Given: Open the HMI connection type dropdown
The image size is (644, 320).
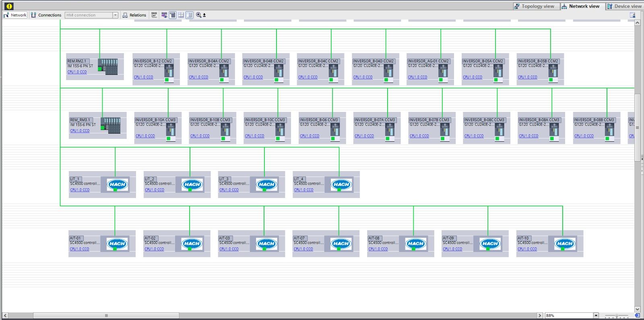Looking at the screenshot, I should [115, 15].
